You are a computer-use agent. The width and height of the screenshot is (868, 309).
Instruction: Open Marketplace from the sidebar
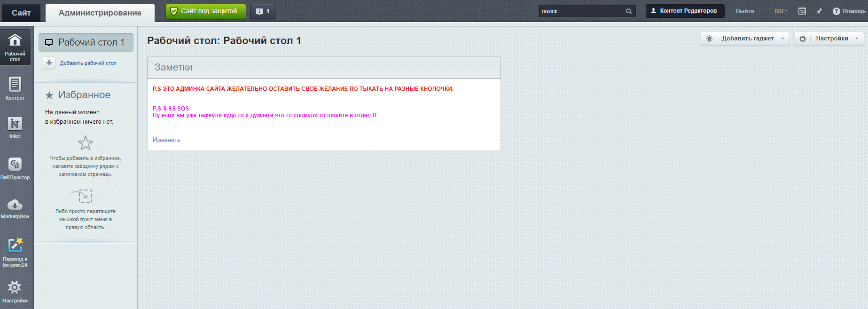[15, 209]
